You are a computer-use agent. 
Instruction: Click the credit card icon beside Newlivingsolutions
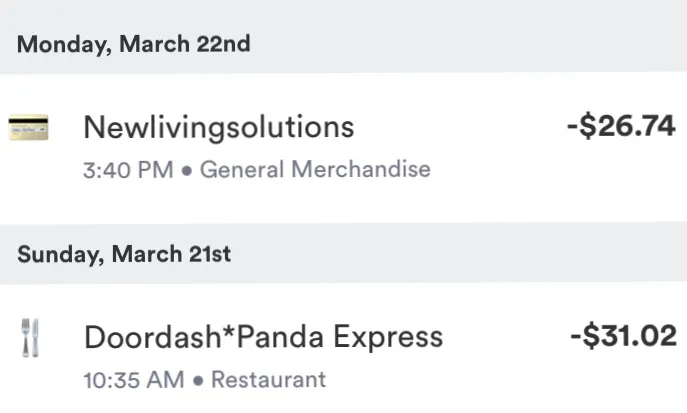(x=28, y=127)
